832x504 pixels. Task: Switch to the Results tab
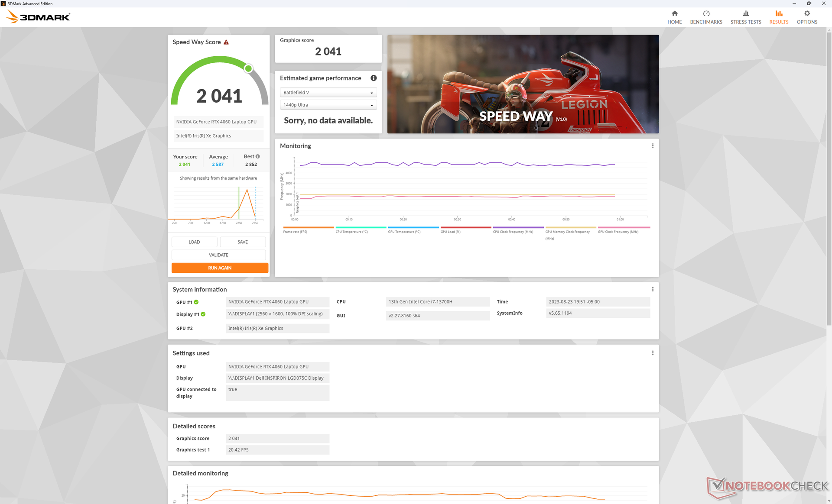tap(779, 17)
